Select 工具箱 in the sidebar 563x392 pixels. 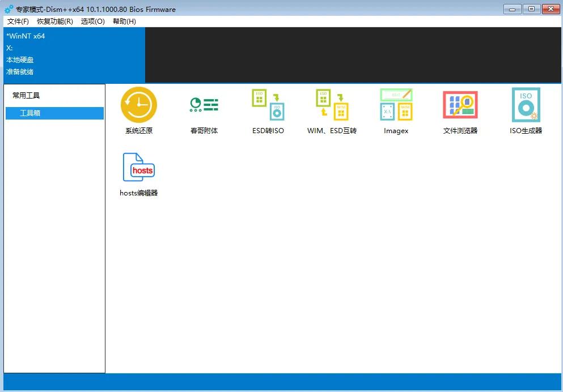tap(54, 113)
